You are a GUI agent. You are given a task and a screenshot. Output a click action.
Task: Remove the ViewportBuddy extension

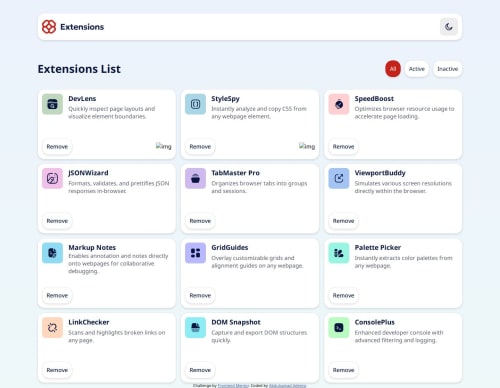pos(343,221)
